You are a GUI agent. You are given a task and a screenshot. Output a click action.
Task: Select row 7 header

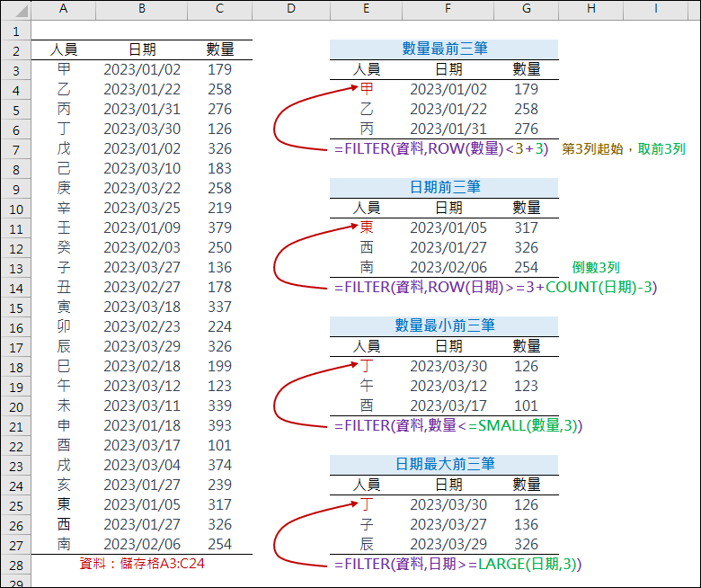click(x=16, y=150)
